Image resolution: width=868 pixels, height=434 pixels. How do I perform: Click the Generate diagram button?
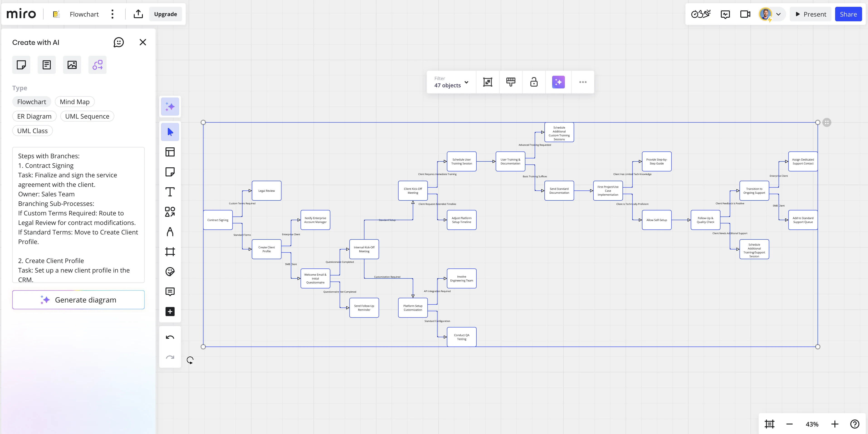point(78,300)
